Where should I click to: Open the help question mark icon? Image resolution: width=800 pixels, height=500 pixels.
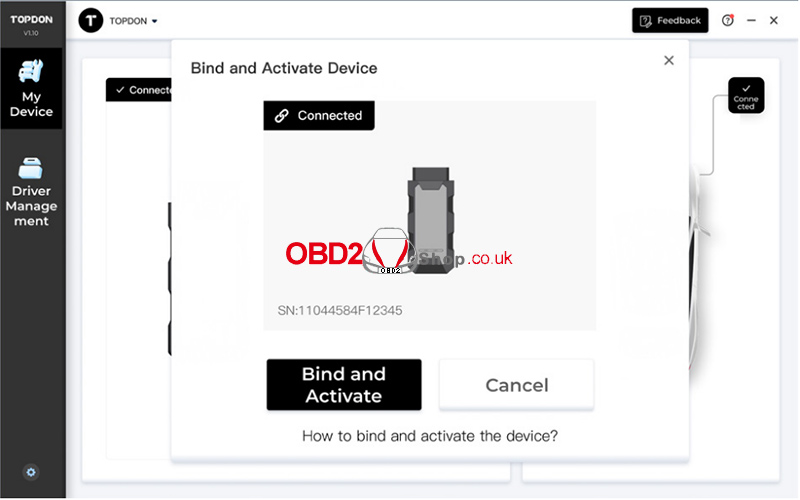728,20
